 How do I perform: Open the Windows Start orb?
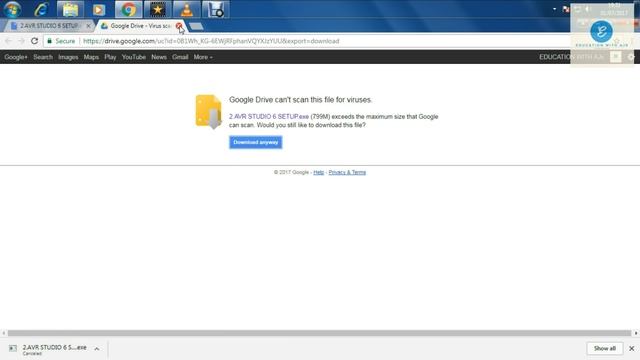(x=12, y=9)
